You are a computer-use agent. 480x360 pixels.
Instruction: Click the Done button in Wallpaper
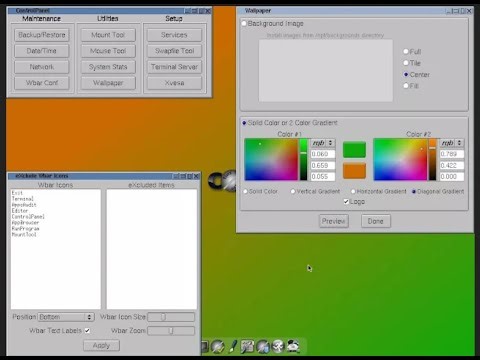click(x=376, y=221)
